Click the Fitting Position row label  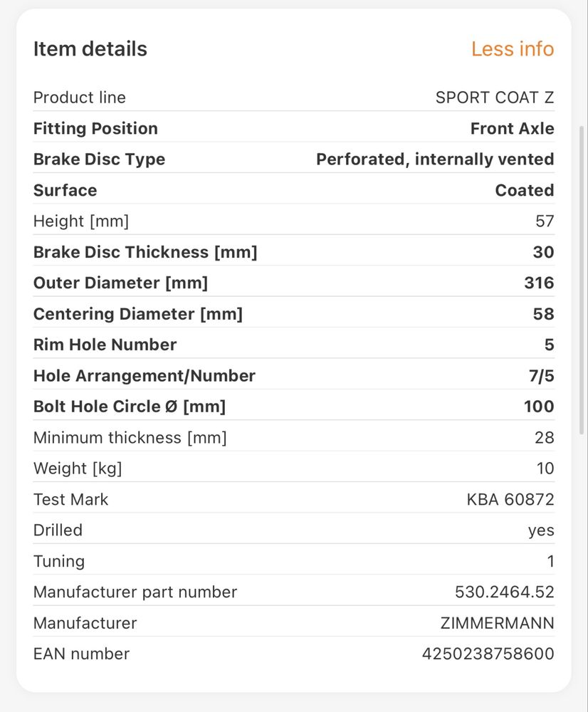tap(95, 128)
